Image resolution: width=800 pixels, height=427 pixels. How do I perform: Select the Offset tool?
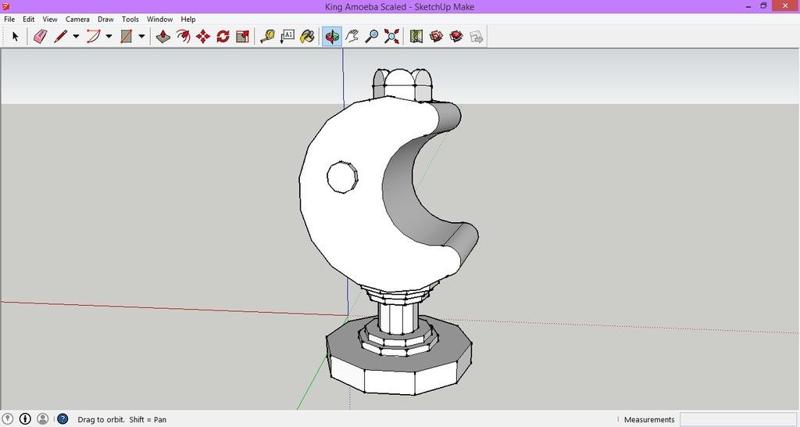pyautogui.click(x=183, y=36)
